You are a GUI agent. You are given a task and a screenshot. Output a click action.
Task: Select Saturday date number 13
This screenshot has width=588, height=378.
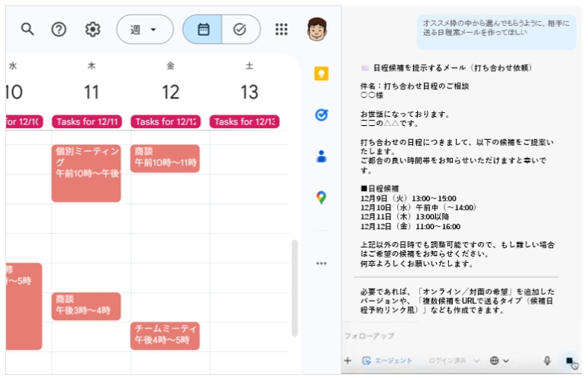pyautogui.click(x=250, y=92)
